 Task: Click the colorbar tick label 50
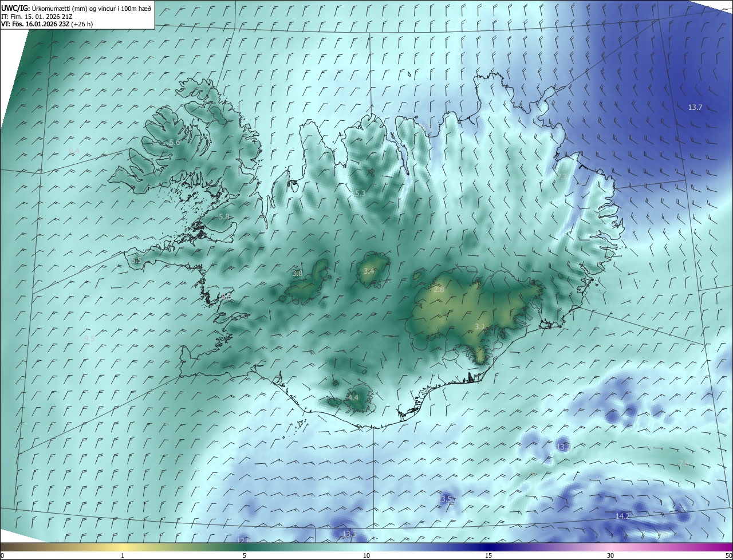click(728, 555)
